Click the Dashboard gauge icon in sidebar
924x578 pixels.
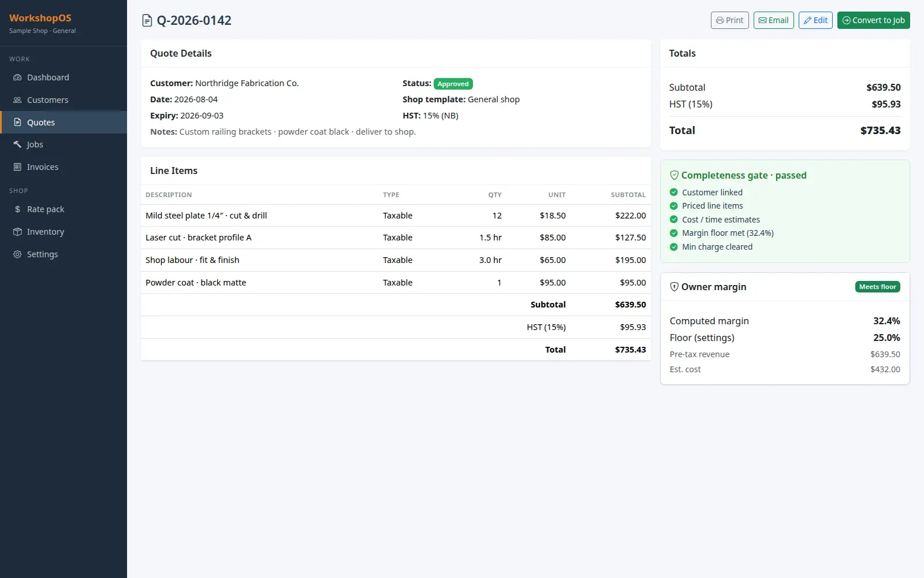17,77
